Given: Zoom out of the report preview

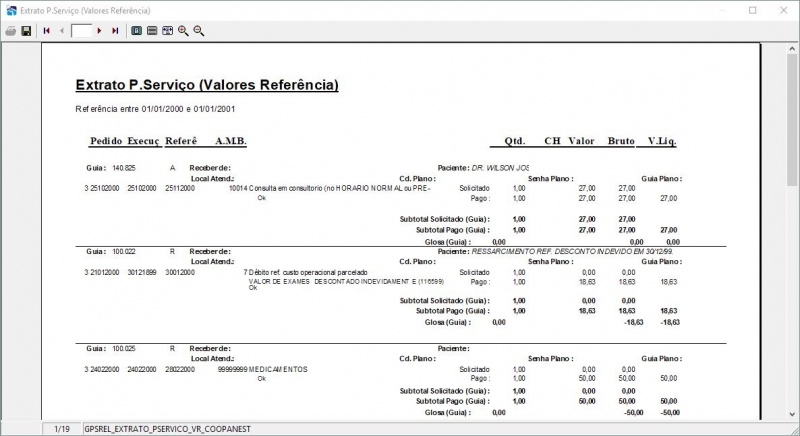Looking at the screenshot, I should (x=199, y=31).
